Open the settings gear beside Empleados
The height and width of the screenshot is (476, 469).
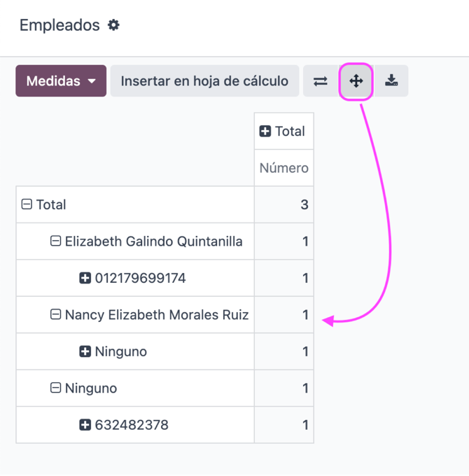click(113, 25)
